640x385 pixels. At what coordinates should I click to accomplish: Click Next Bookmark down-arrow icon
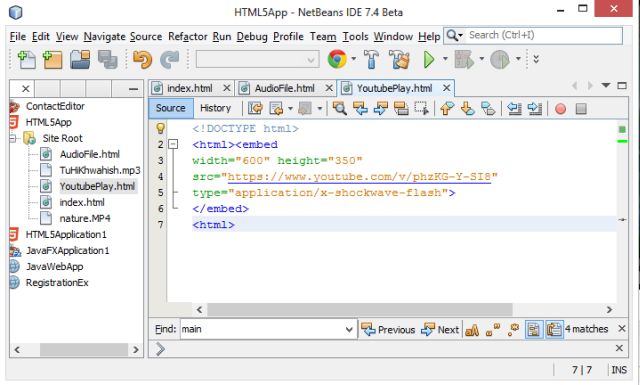point(468,108)
